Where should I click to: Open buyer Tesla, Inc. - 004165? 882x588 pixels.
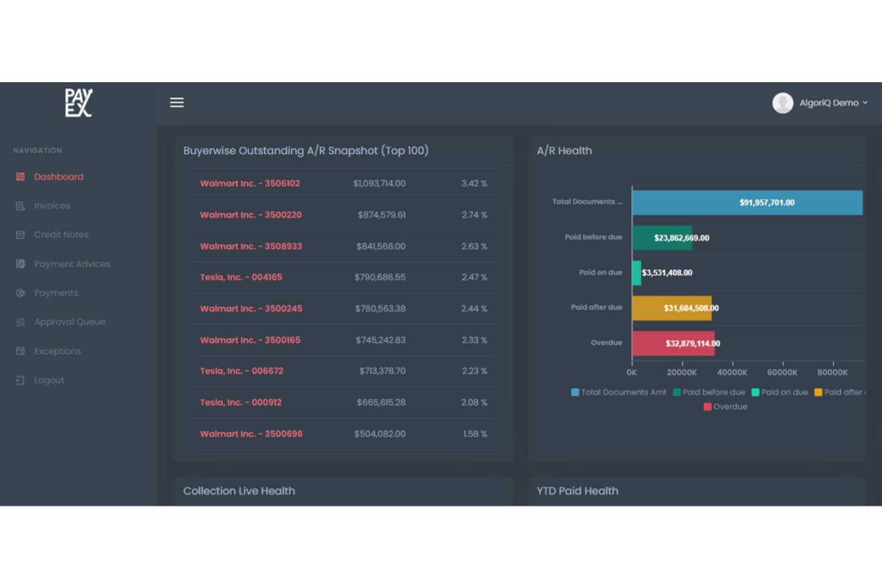(241, 278)
